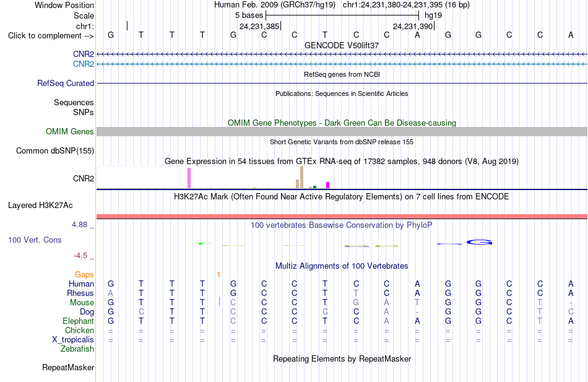The image size is (588, 382).
Task: Click the Zebrafish species label
Action: click(77, 349)
